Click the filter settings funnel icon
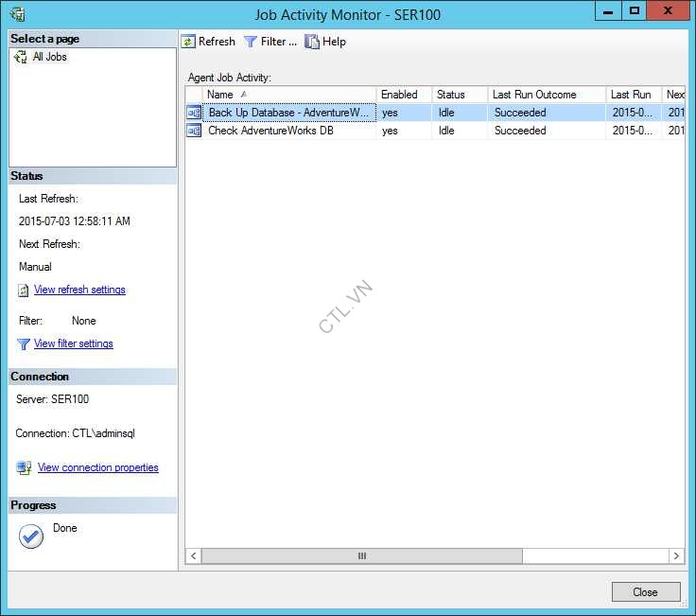Viewport: 696px width, 616px height. [24, 344]
